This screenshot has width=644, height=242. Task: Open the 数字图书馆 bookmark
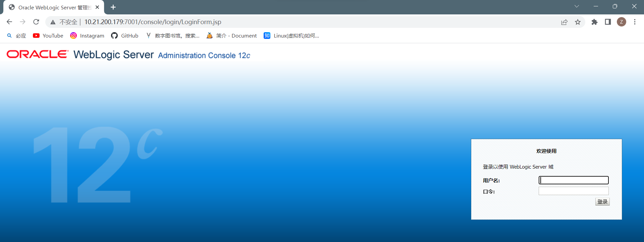[173, 36]
